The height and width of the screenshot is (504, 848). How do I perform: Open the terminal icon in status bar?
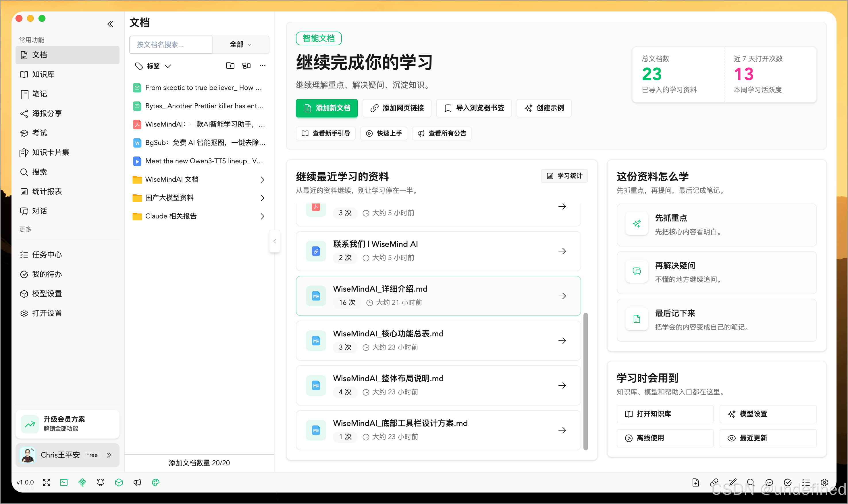(x=64, y=482)
